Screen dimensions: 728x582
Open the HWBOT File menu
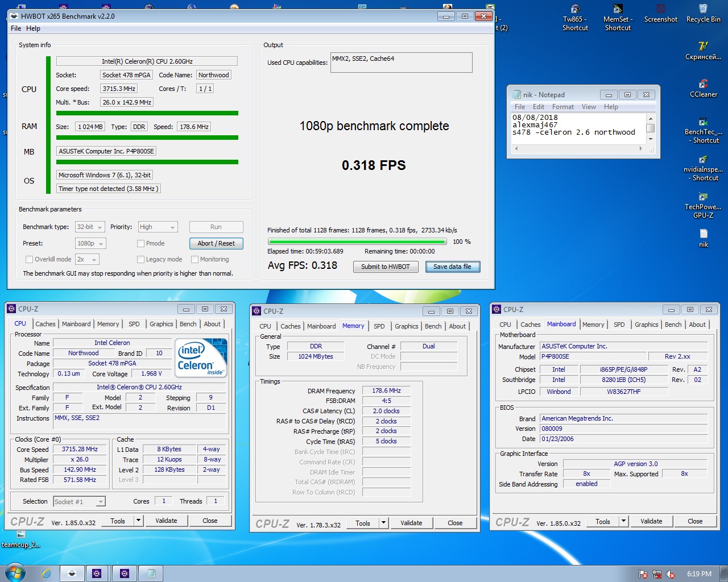pos(16,28)
